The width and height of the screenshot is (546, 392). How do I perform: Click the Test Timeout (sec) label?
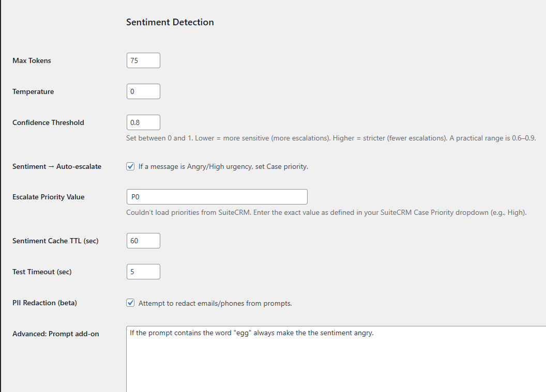[x=42, y=272]
